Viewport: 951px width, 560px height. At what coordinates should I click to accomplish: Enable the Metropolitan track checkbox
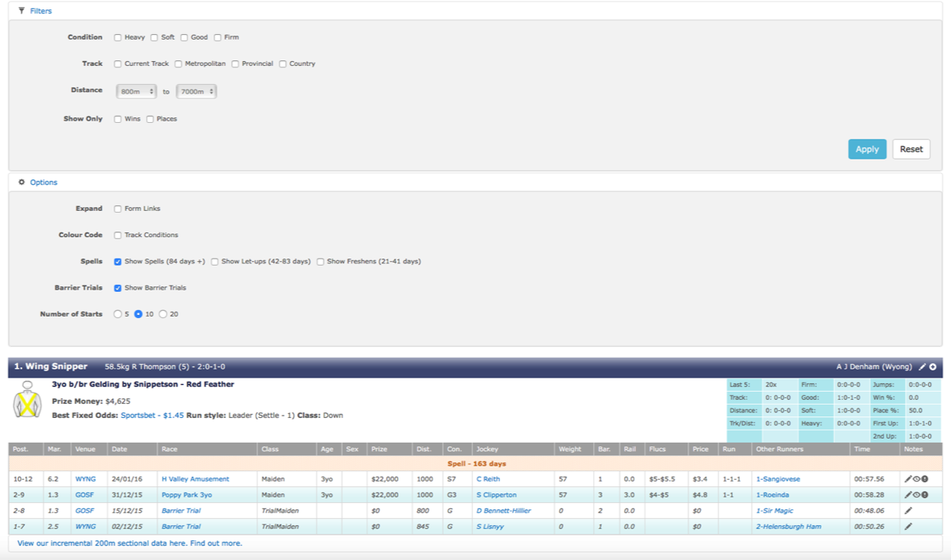tap(179, 64)
